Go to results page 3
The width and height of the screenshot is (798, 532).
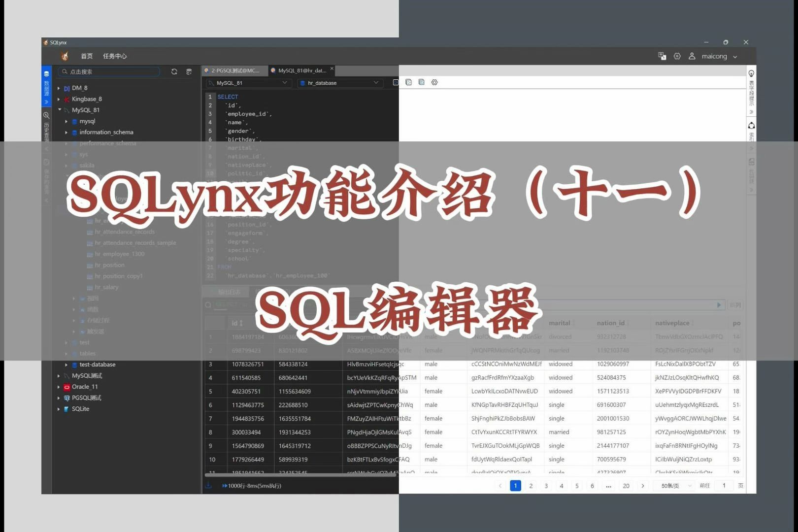tap(546, 486)
